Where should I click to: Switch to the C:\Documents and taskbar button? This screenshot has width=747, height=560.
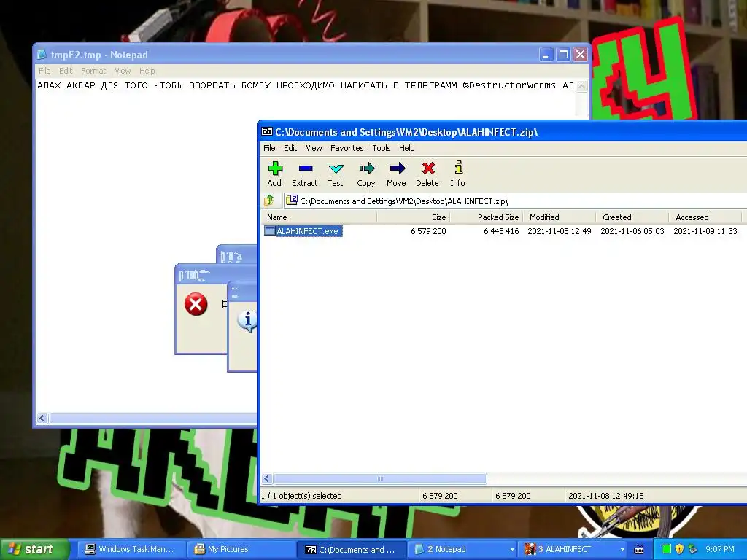click(351, 549)
